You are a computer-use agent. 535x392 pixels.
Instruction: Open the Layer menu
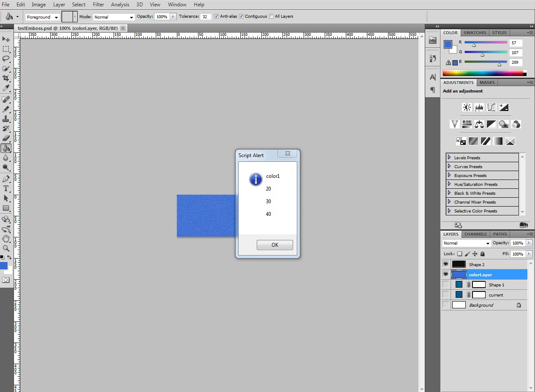click(59, 5)
